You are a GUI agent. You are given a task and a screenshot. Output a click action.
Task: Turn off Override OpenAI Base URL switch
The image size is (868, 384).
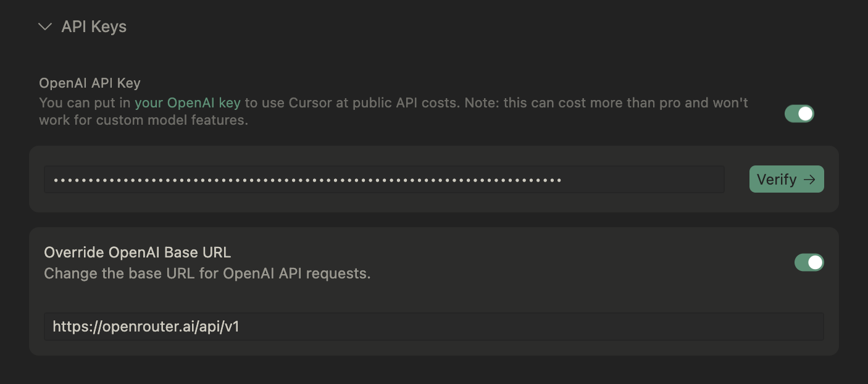coord(809,262)
